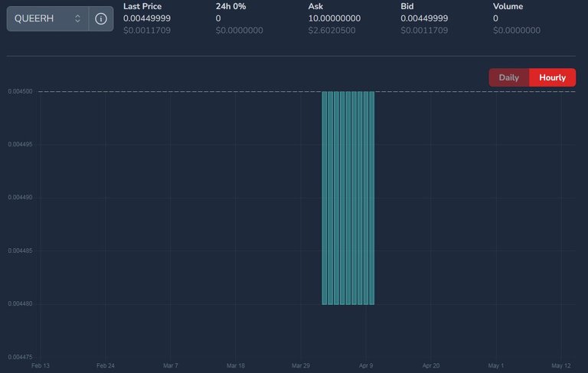The height and width of the screenshot is (373, 588).
Task: Click the Last Price value 0.00449999
Action: click(147, 18)
